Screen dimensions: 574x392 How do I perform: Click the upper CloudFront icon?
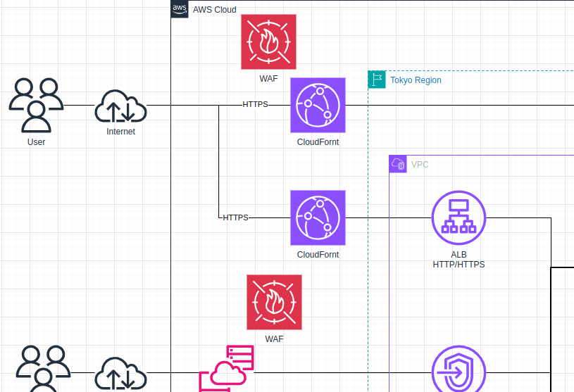pos(318,105)
